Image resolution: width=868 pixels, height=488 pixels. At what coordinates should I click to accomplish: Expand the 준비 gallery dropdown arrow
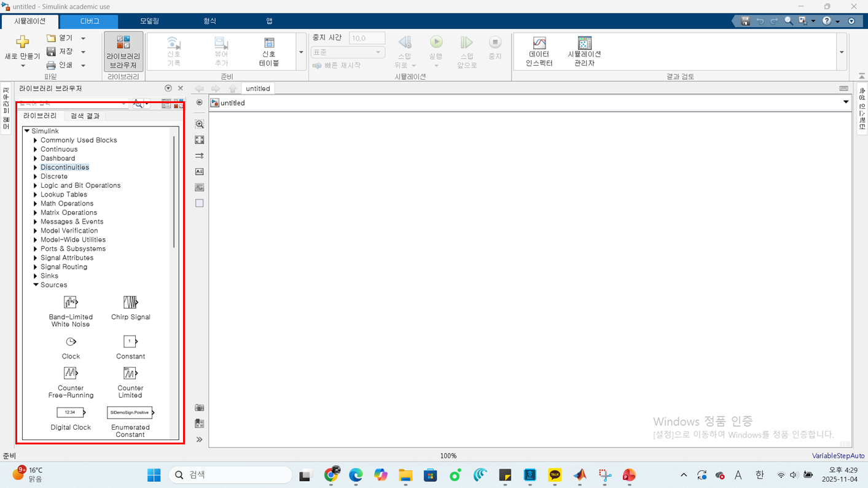(x=301, y=52)
